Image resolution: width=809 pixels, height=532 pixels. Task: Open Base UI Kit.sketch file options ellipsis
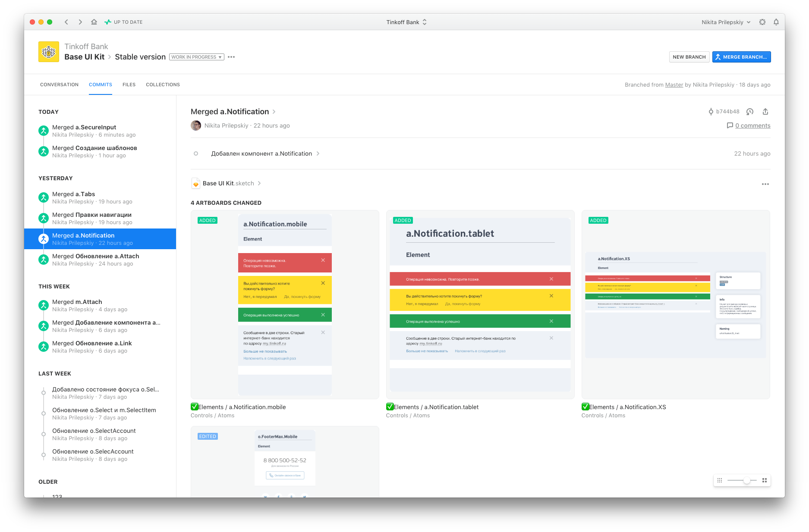pos(765,184)
